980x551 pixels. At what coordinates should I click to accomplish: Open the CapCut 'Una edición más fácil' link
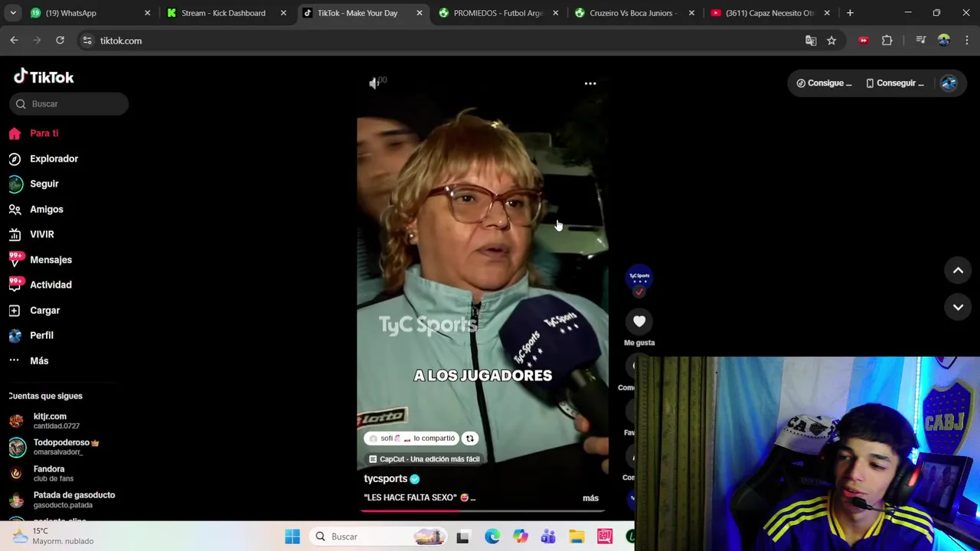tap(424, 459)
